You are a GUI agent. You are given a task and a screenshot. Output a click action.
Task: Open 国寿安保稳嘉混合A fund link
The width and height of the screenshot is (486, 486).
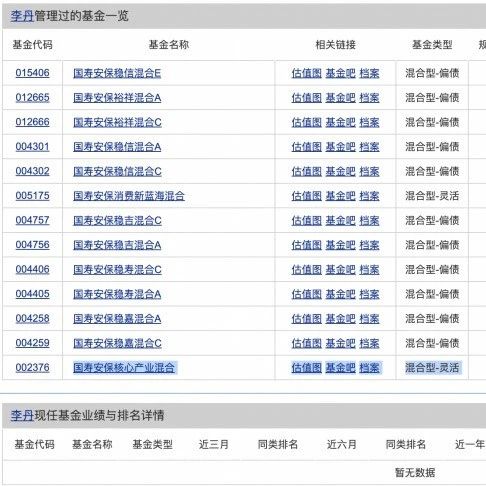pyautogui.click(x=117, y=319)
